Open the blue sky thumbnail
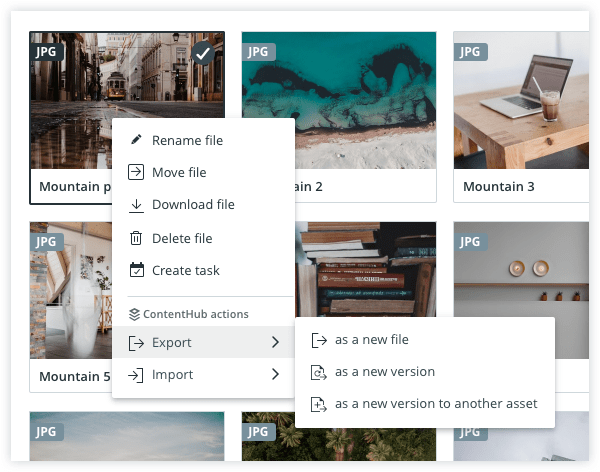 tap(127, 436)
